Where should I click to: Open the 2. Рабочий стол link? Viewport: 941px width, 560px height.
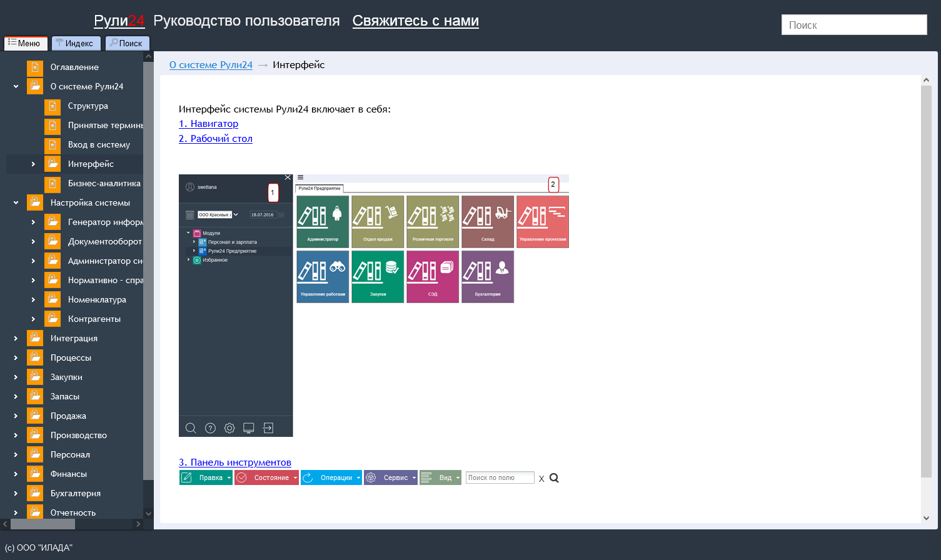tap(216, 139)
